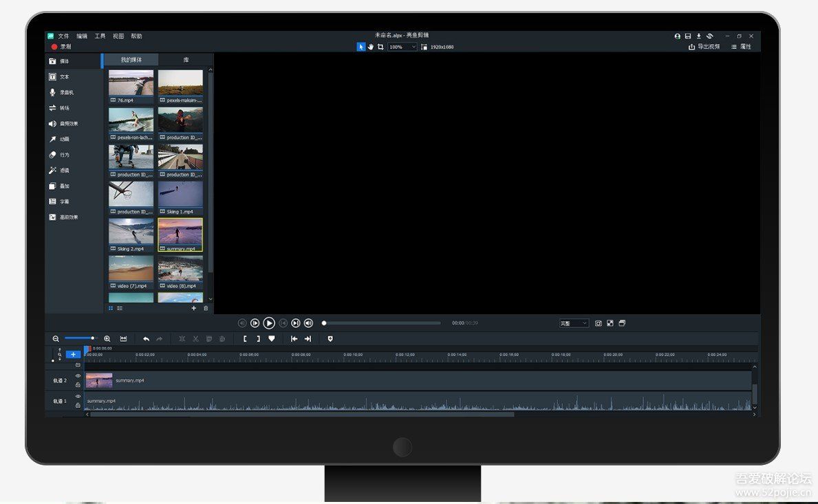Expand the 完整 preview quality dropdown
The image size is (818, 504).
point(574,323)
